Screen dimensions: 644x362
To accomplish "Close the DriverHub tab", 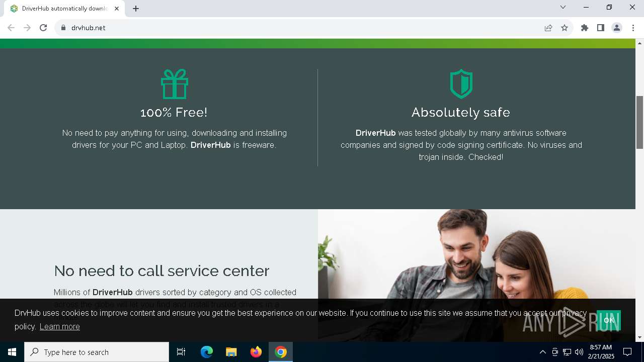I will point(117,9).
